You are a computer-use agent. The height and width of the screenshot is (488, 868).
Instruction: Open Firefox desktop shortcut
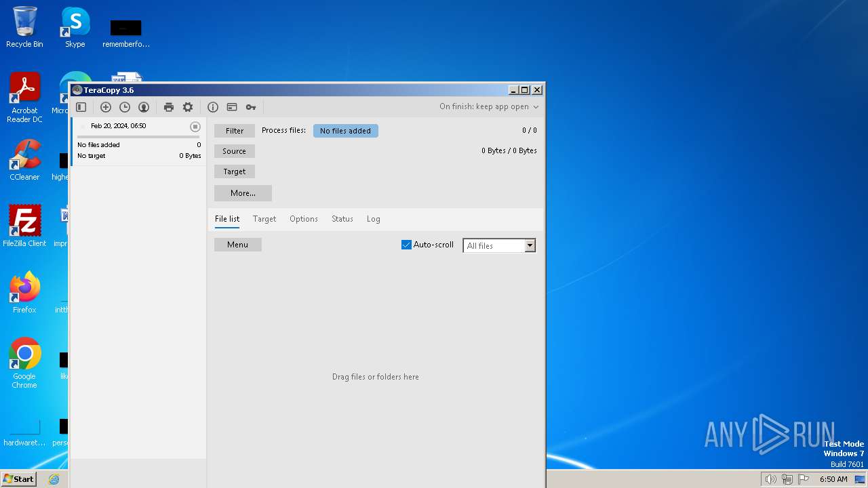[x=24, y=292]
